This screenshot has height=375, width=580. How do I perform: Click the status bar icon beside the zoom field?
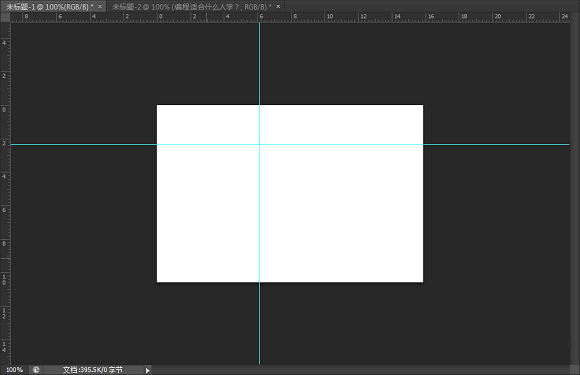pos(36,369)
